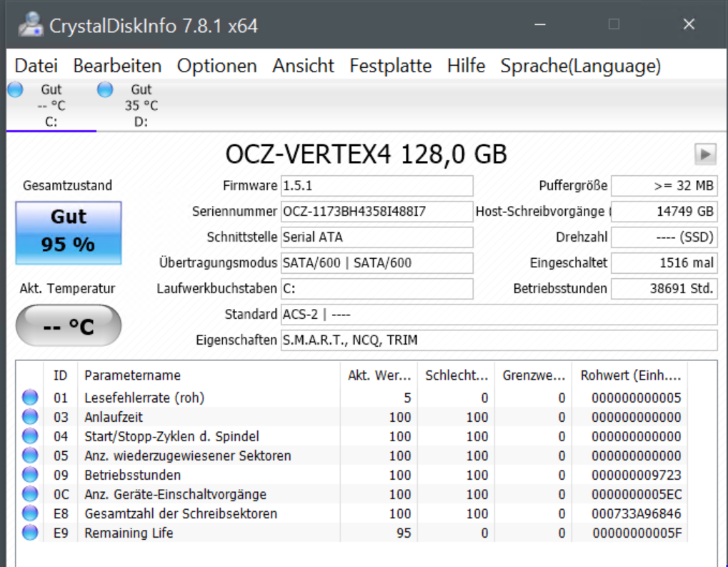Click the Seriennummer field

[377, 212]
